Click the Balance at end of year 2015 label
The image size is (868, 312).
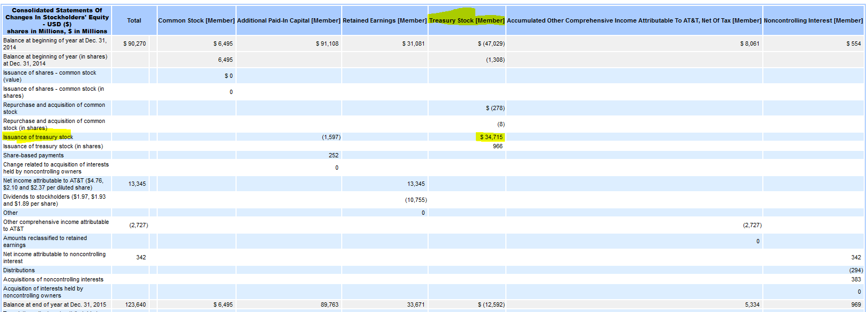point(55,304)
